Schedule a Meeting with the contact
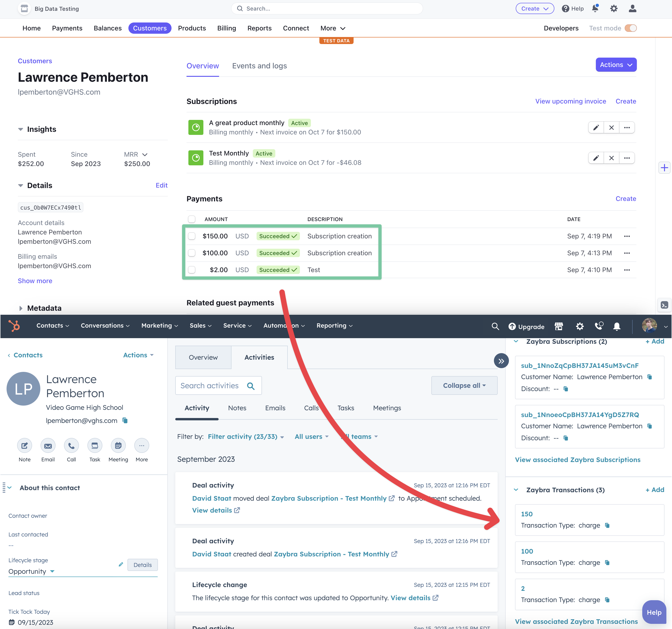Image resolution: width=672 pixels, height=629 pixels. [x=118, y=446]
